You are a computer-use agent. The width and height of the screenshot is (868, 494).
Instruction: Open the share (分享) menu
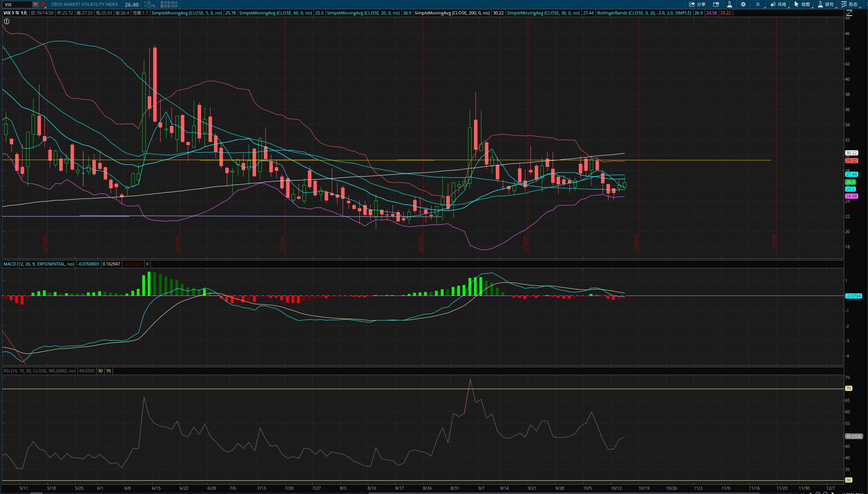(x=697, y=4)
